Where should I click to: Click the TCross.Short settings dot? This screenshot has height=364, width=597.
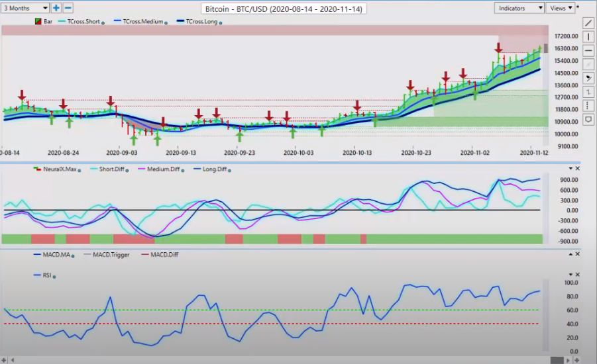coord(103,23)
